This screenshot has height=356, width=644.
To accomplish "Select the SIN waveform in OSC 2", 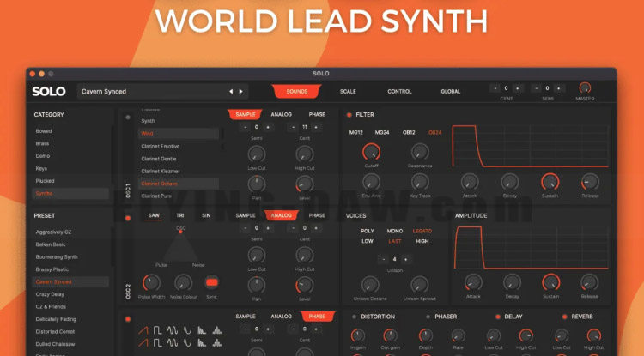I will (x=206, y=215).
